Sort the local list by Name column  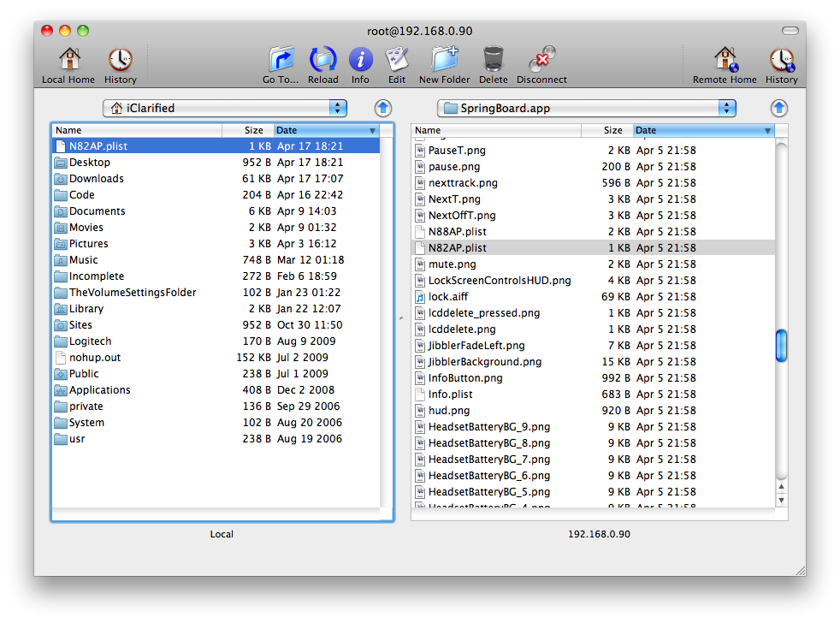click(137, 130)
